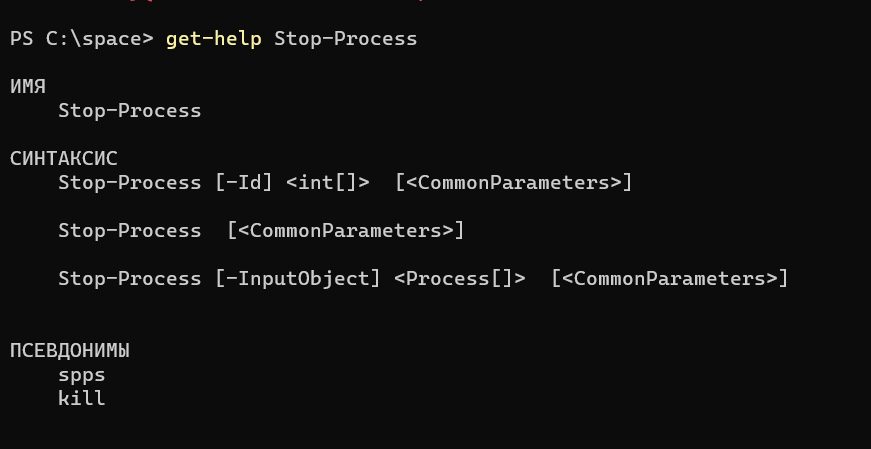Viewport: 871px width, 449px height.
Task: Click the ПСЕВДОНИМЫ section heading
Action: tap(70, 351)
